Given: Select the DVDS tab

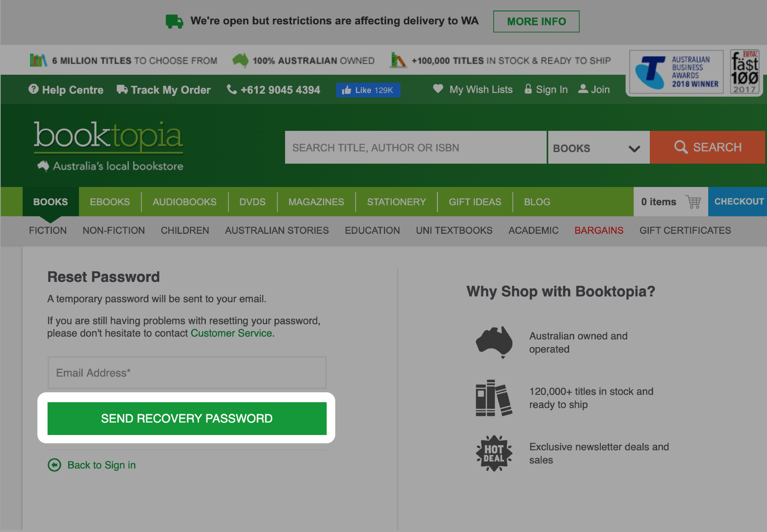Looking at the screenshot, I should 252,202.
